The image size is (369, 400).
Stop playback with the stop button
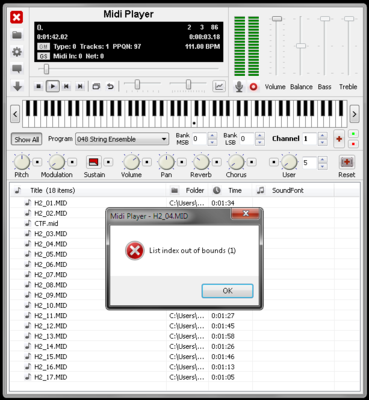coord(39,87)
